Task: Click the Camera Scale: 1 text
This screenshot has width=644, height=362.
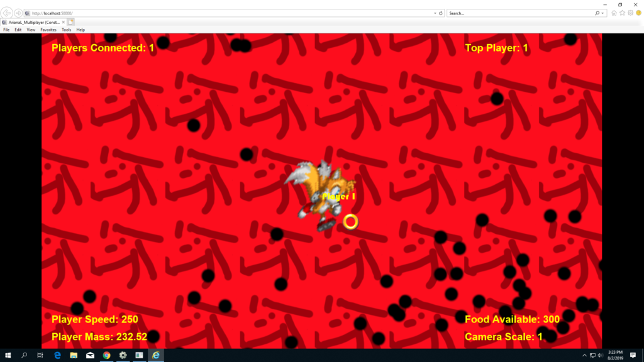Action: (x=504, y=337)
